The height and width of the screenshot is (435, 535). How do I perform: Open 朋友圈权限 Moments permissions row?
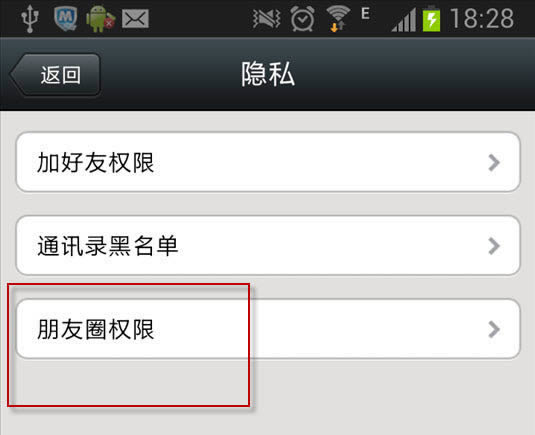[268, 329]
